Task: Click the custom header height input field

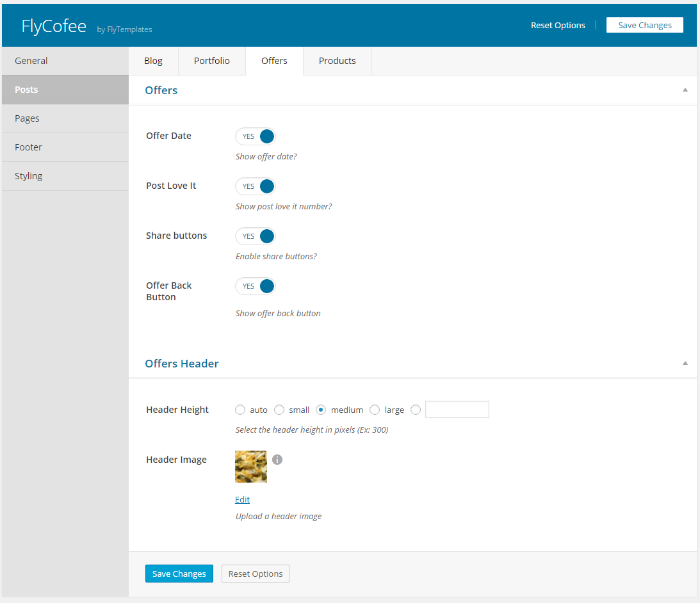Action: pos(457,410)
